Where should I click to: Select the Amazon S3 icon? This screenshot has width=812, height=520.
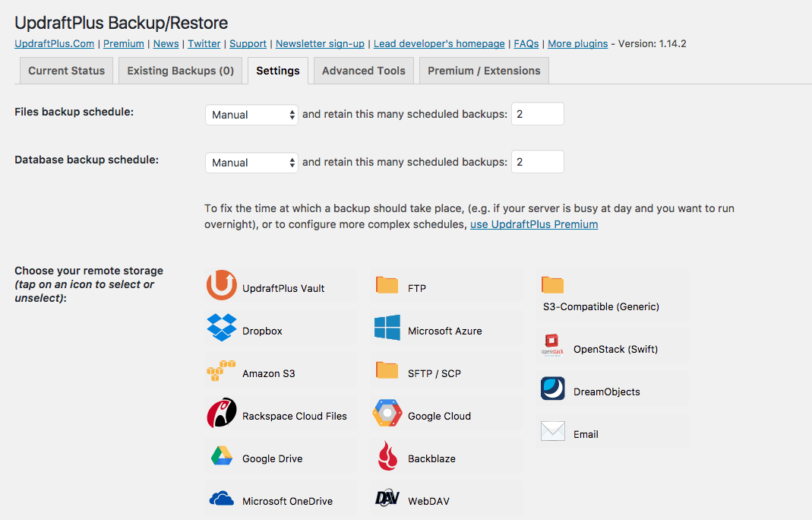click(x=221, y=371)
